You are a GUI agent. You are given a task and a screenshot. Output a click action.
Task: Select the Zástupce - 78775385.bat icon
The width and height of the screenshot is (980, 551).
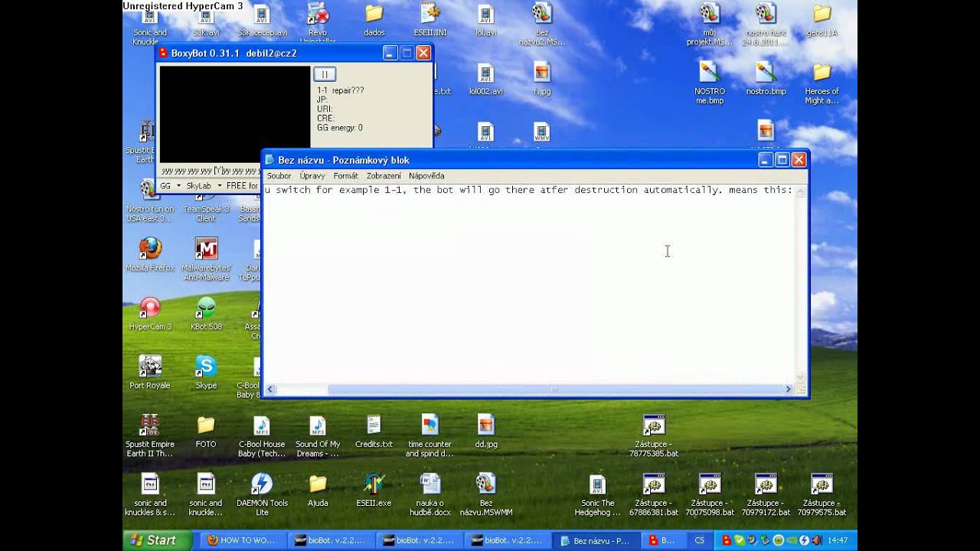click(x=654, y=436)
